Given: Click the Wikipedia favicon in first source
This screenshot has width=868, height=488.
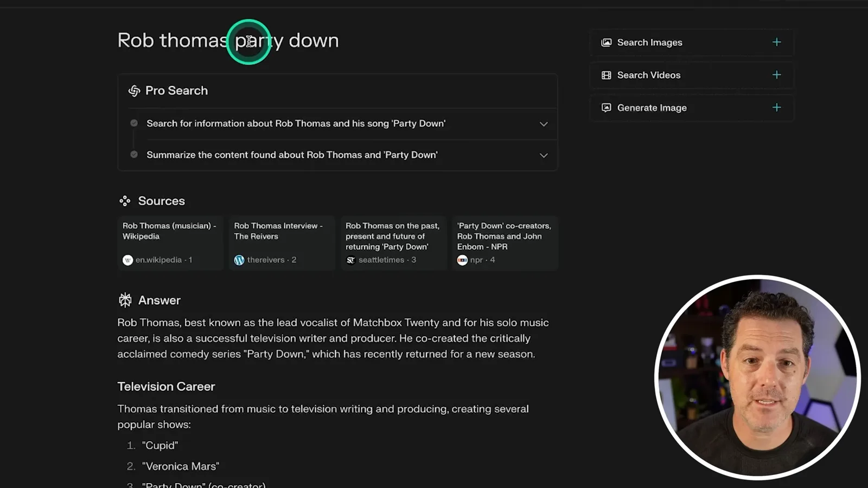Looking at the screenshot, I should tap(128, 260).
